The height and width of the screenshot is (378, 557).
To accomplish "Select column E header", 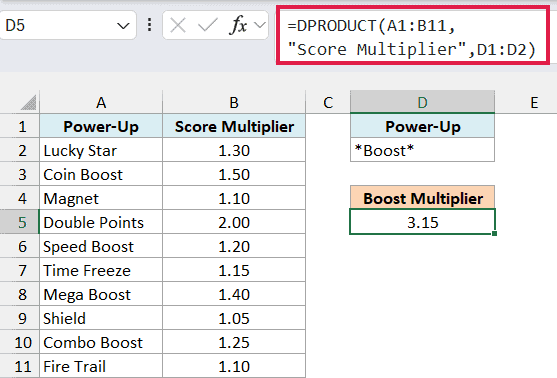I will (x=534, y=102).
